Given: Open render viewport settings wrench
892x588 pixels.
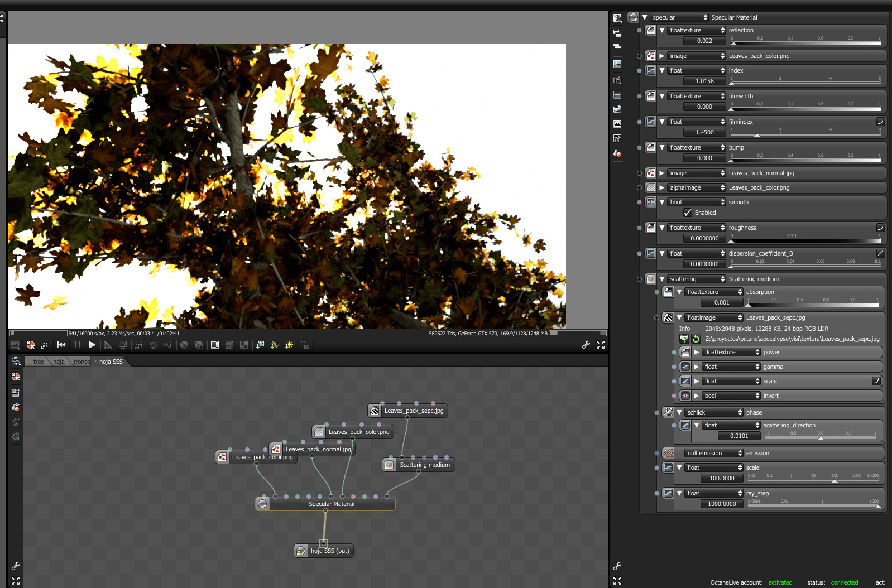Looking at the screenshot, I should (x=586, y=345).
